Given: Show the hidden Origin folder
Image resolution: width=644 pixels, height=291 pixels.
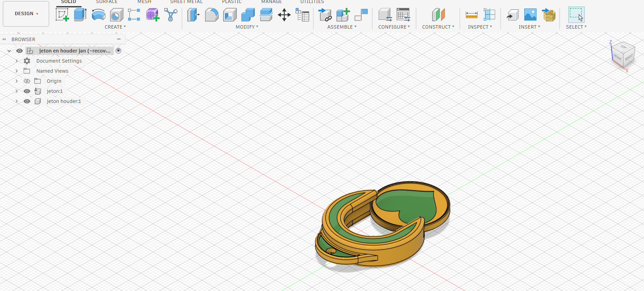Looking at the screenshot, I should coord(27,81).
